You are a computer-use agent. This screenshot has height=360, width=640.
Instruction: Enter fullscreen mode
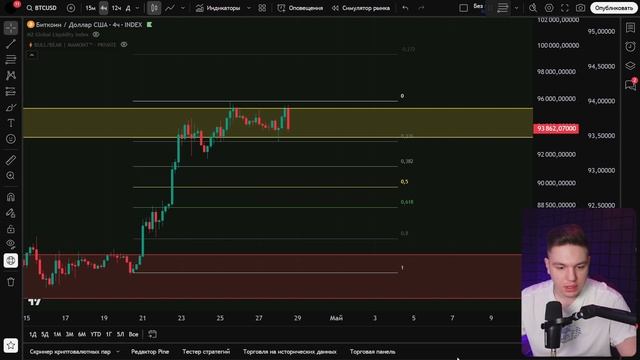565,8
